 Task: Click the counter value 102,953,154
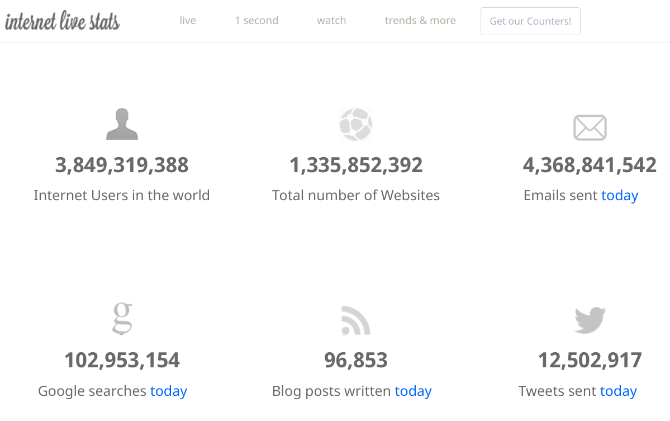[122, 361]
